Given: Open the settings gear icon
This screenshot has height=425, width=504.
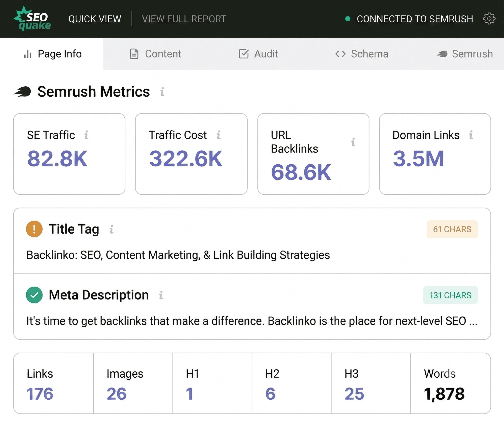Looking at the screenshot, I should (x=489, y=19).
